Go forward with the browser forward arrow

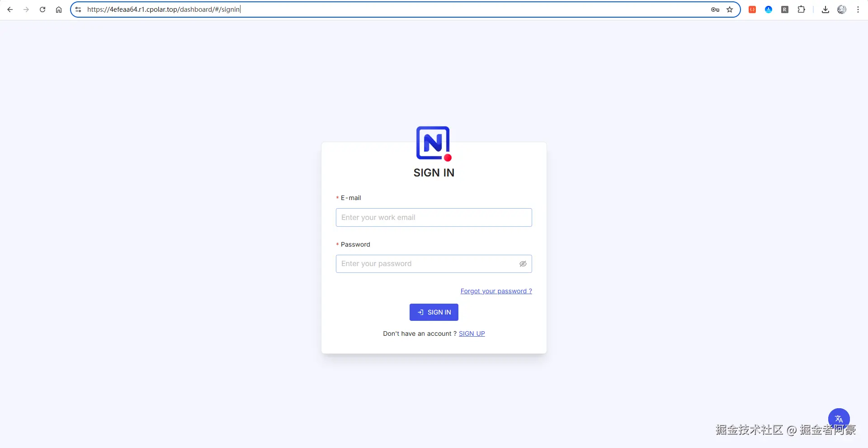pos(26,10)
